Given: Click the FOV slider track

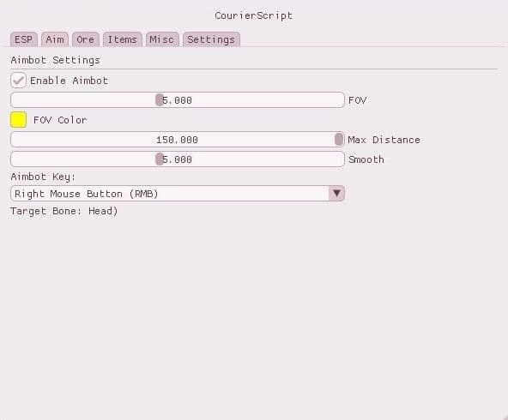Looking at the screenshot, I should (x=178, y=100).
